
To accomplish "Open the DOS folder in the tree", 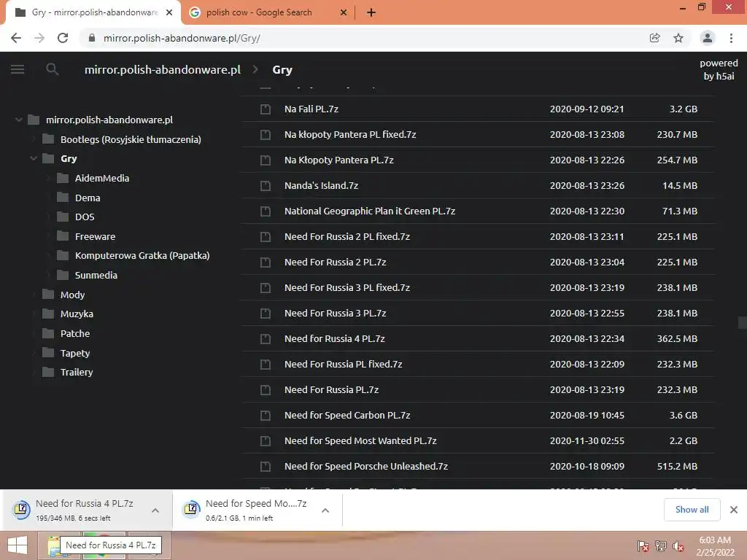I will click(85, 217).
